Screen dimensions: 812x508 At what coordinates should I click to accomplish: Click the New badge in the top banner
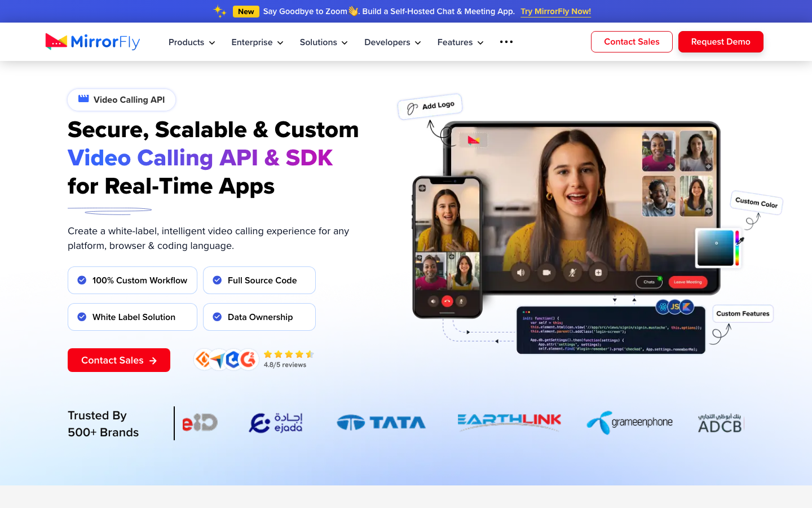(x=246, y=11)
